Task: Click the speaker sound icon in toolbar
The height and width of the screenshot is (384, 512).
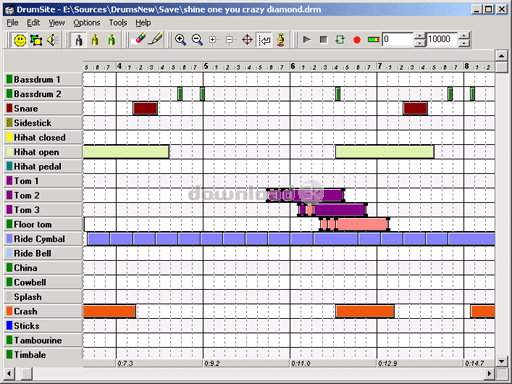Action: click(53, 40)
